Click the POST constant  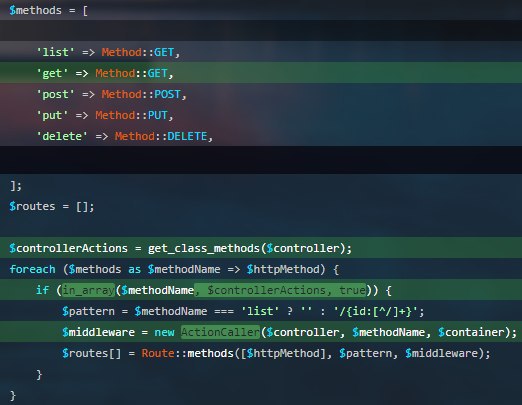[167, 94]
